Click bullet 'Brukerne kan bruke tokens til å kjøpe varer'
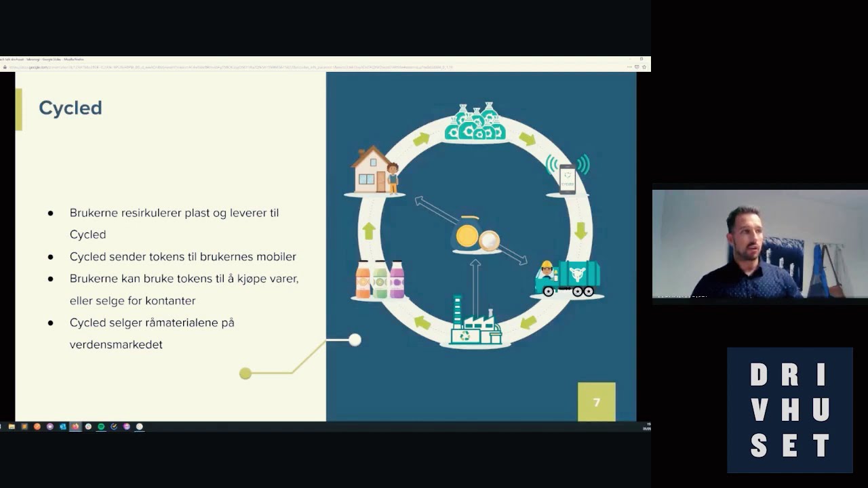 (x=184, y=279)
